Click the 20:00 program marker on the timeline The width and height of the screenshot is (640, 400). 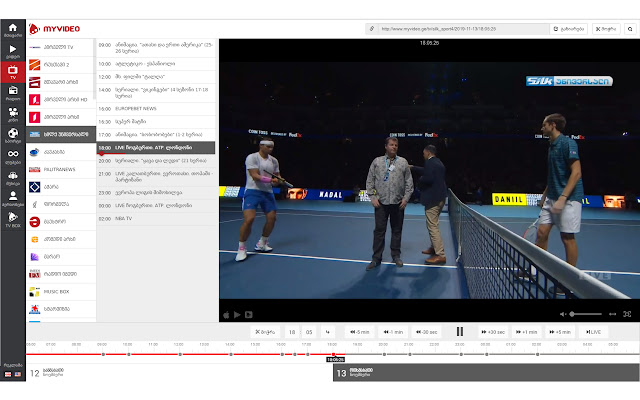coord(384,354)
